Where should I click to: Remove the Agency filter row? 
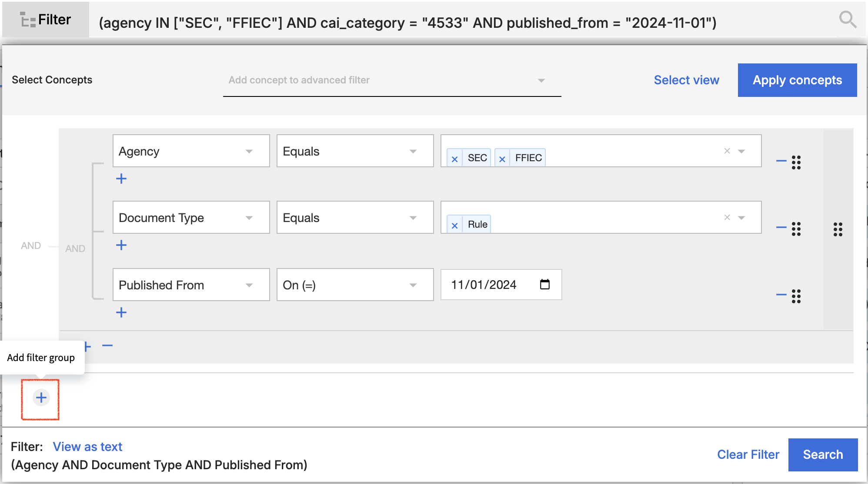[781, 161]
